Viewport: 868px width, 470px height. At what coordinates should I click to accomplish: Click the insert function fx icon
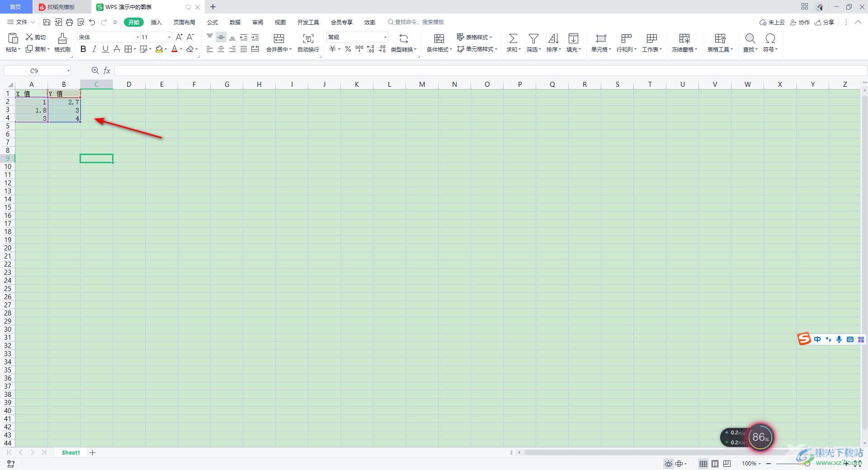[x=107, y=70]
